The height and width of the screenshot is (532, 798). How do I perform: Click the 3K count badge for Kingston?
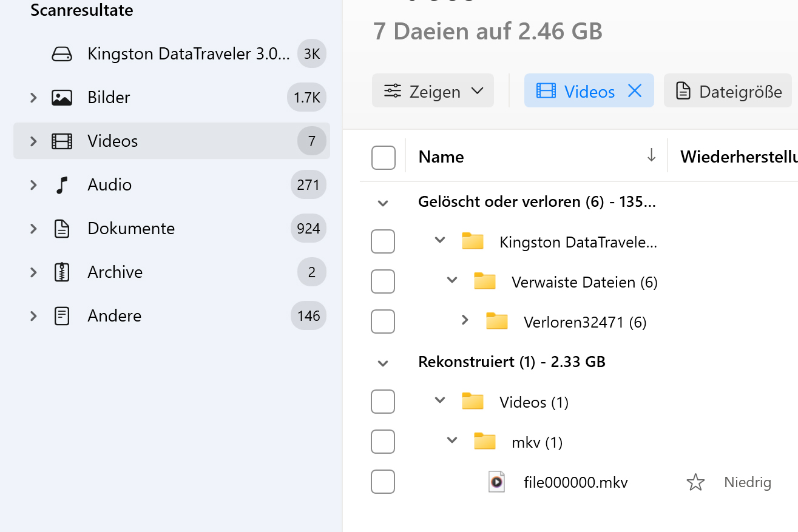tap(312, 54)
